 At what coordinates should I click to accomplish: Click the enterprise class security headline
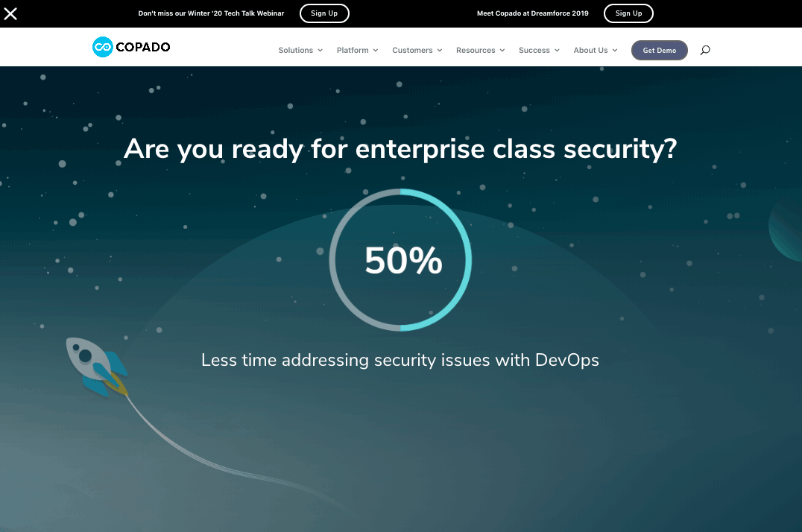400,149
